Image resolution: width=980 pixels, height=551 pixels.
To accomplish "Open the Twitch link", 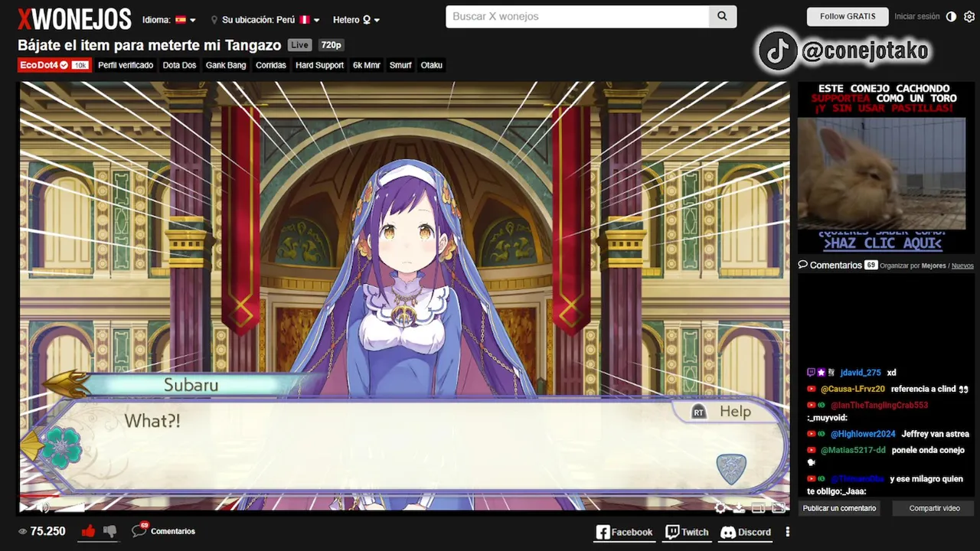I will click(687, 532).
